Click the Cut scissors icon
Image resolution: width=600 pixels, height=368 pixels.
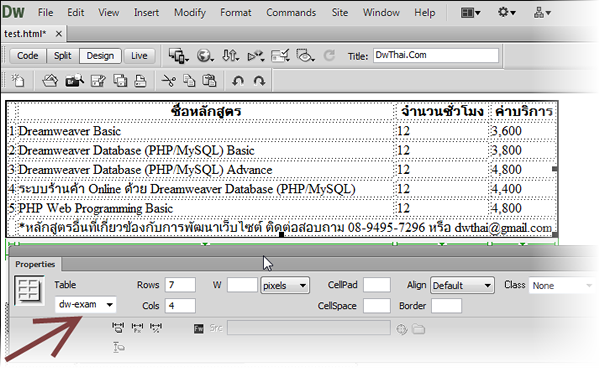tap(168, 81)
